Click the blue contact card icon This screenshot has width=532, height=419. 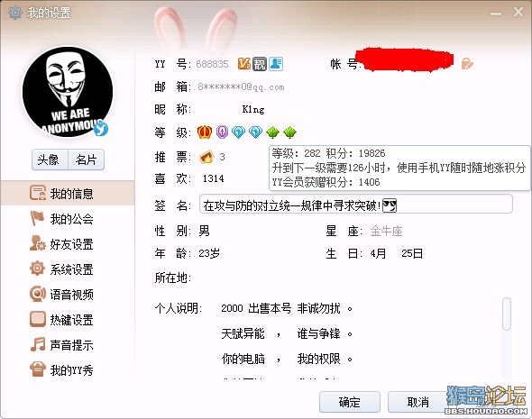point(276,64)
